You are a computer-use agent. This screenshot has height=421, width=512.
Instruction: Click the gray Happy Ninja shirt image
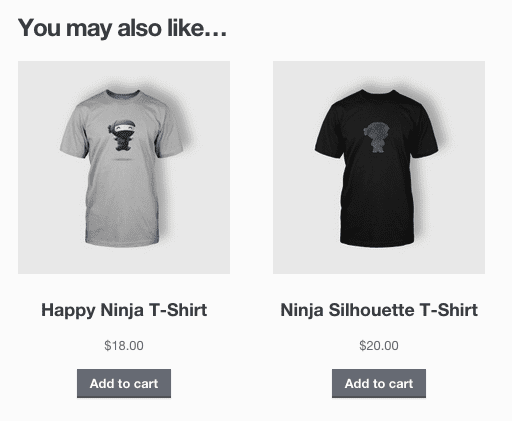click(124, 167)
